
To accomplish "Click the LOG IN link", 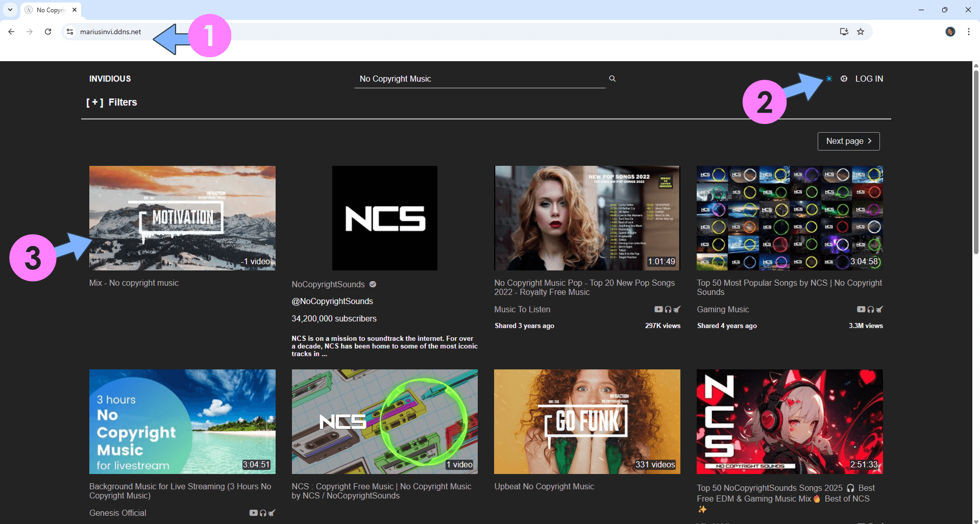I will coord(869,79).
